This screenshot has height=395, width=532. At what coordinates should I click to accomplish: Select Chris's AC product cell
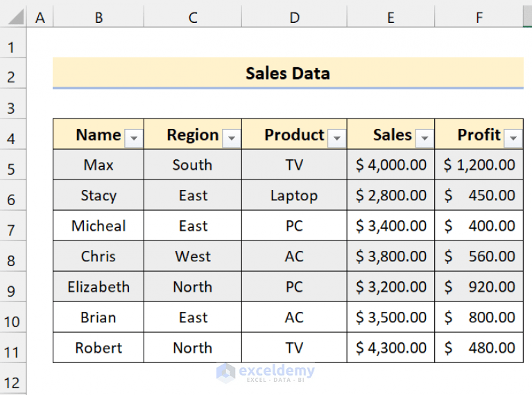tap(294, 256)
